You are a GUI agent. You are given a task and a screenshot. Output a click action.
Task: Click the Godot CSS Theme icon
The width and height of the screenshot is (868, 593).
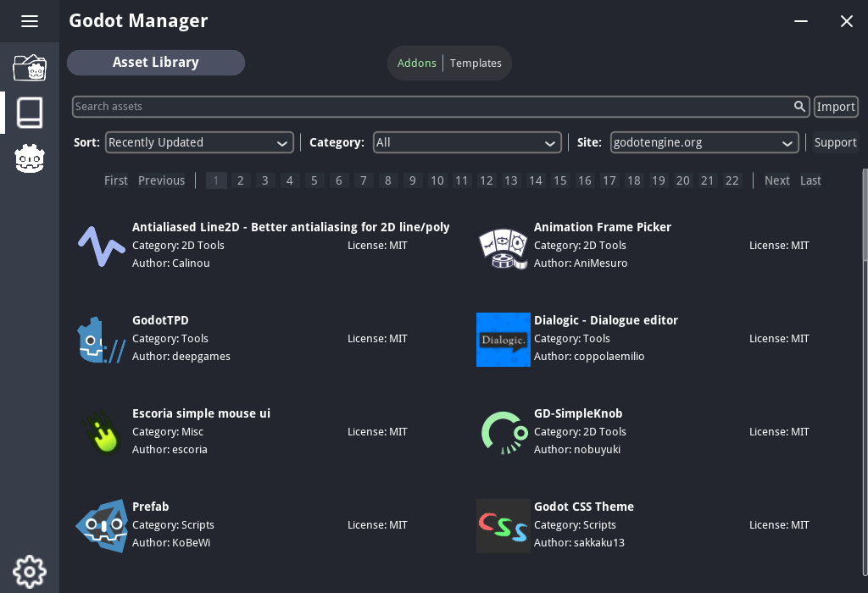[503, 525]
